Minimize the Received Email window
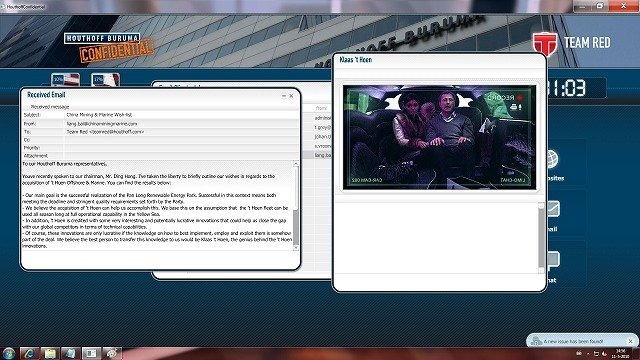 point(284,96)
